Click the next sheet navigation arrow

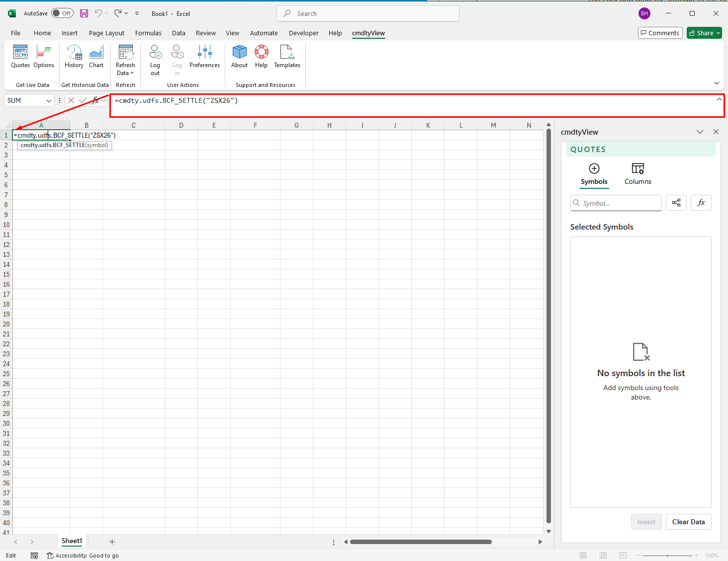[x=32, y=542]
